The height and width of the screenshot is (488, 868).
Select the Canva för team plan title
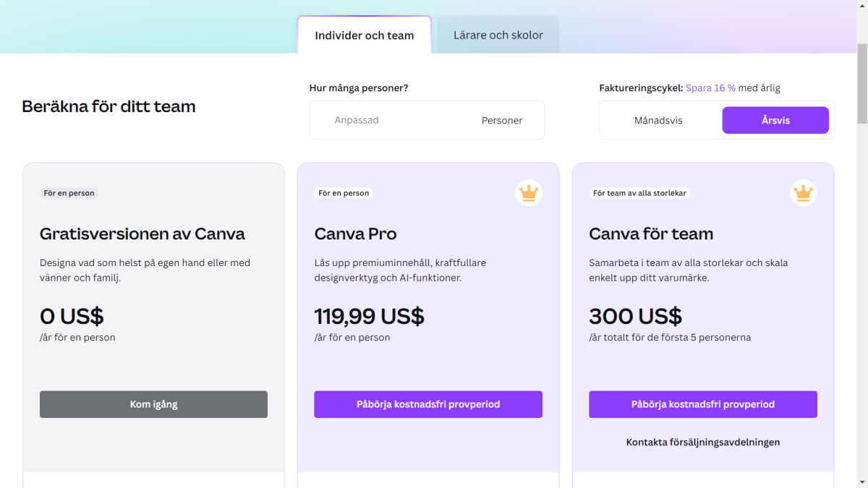(x=651, y=234)
